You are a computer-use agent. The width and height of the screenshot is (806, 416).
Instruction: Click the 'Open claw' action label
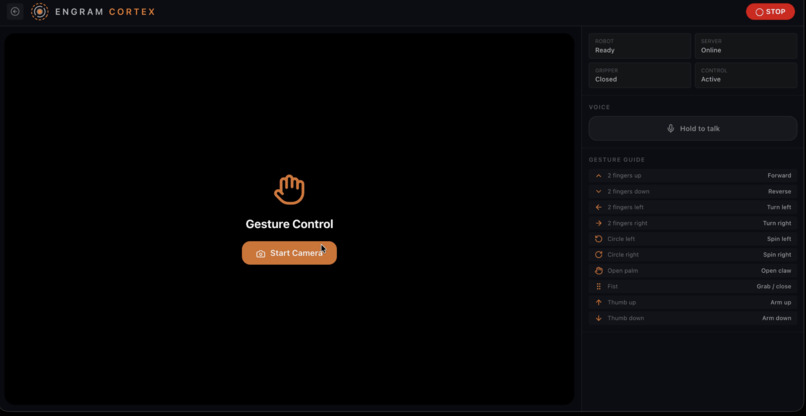click(776, 270)
